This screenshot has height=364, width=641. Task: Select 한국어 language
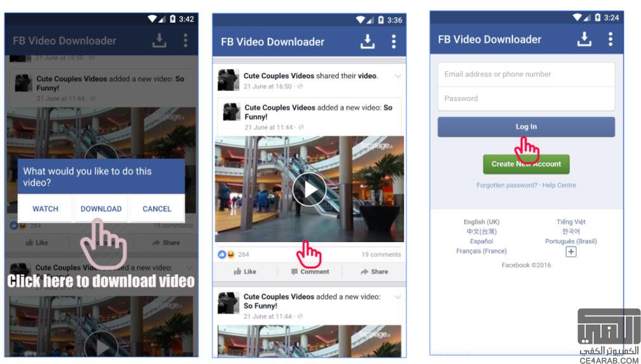(x=571, y=232)
